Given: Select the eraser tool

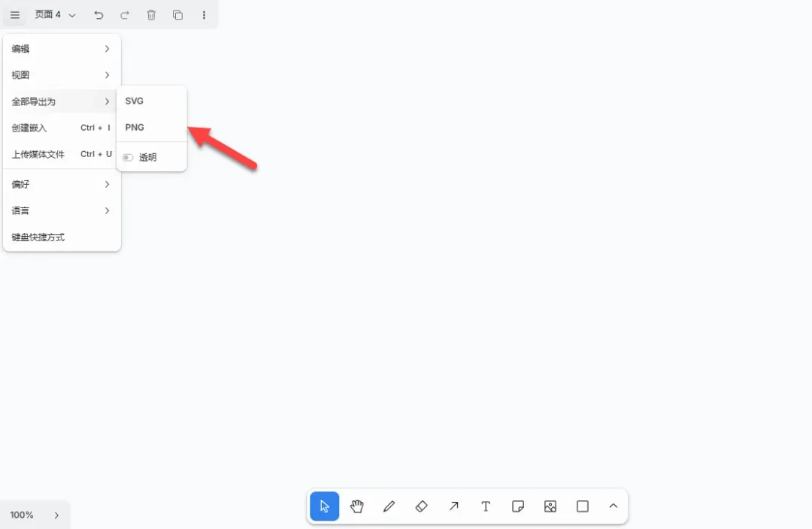Looking at the screenshot, I should coord(422,506).
